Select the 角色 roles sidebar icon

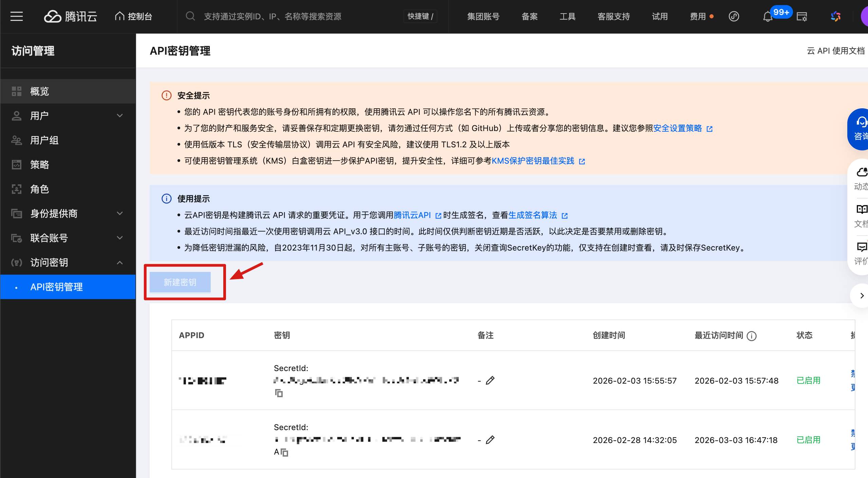[16, 189]
